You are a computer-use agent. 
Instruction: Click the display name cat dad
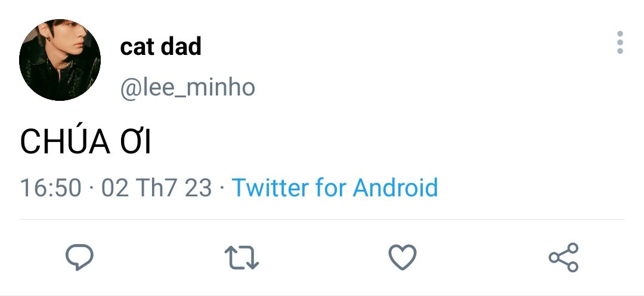161,47
